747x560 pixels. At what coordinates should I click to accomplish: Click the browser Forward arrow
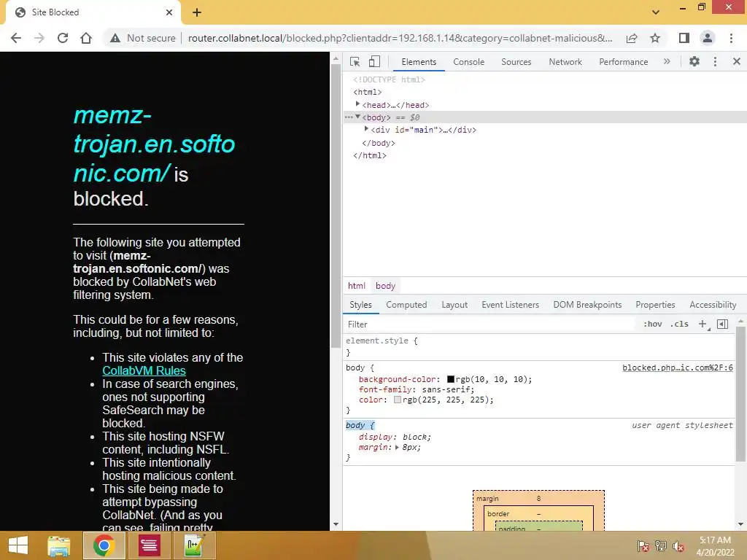point(39,38)
